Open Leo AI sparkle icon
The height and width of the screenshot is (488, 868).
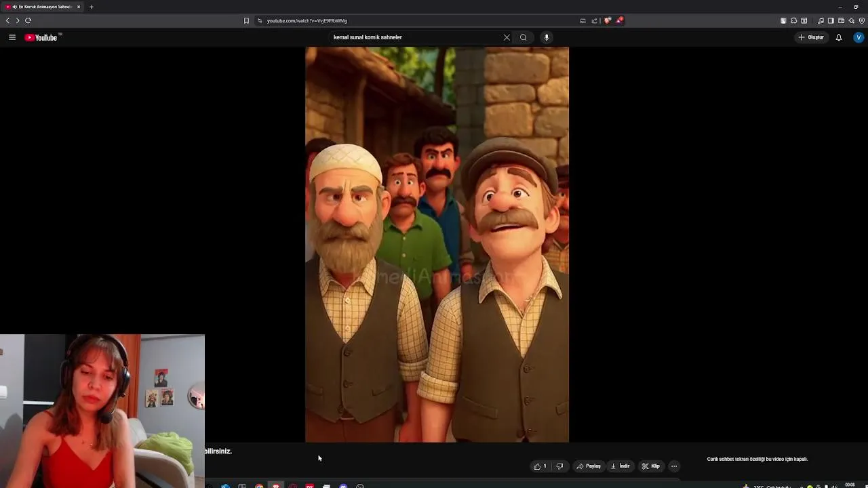click(x=852, y=20)
